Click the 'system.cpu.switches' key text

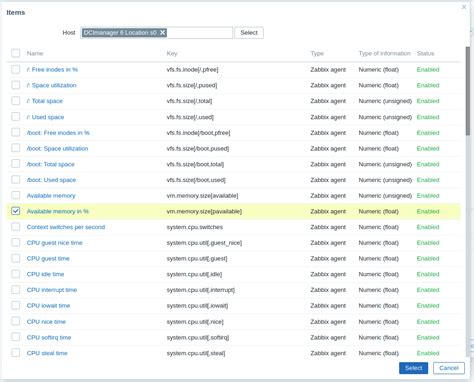(x=195, y=227)
